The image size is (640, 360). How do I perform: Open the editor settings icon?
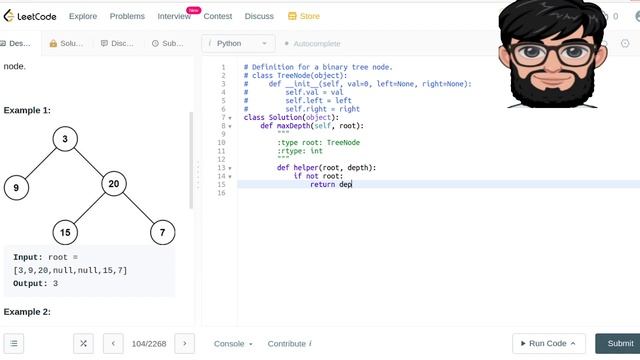click(625, 43)
